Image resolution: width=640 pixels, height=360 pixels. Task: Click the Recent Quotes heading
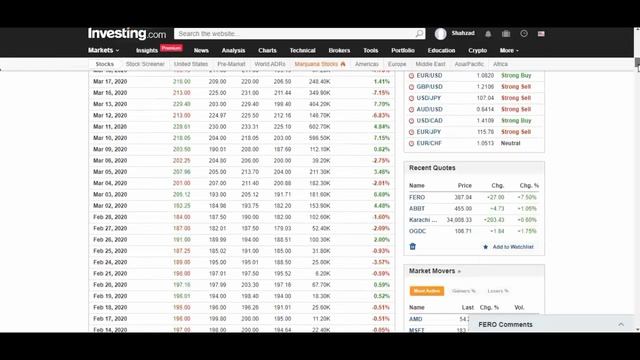pos(432,168)
